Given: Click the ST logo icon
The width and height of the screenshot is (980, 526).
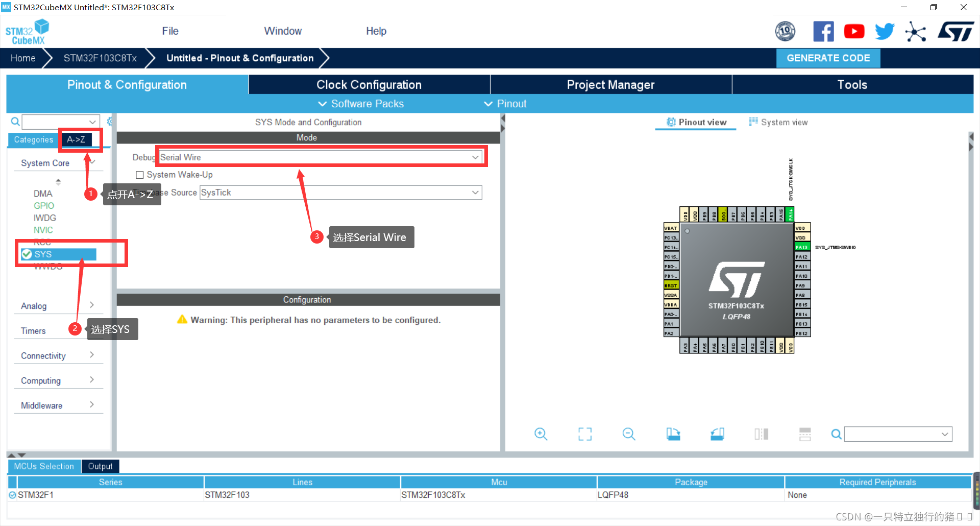Looking at the screenshot, I should click(955, 31).
